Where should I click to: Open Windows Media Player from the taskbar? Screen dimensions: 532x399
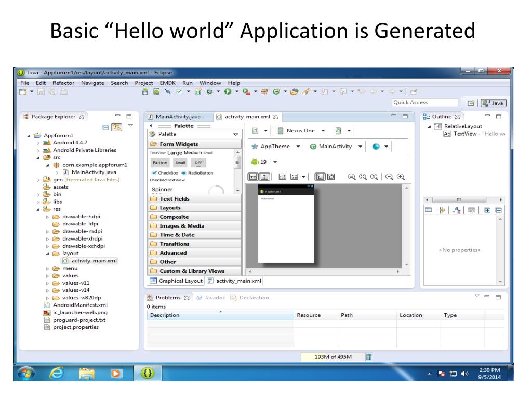click(116, 373)
